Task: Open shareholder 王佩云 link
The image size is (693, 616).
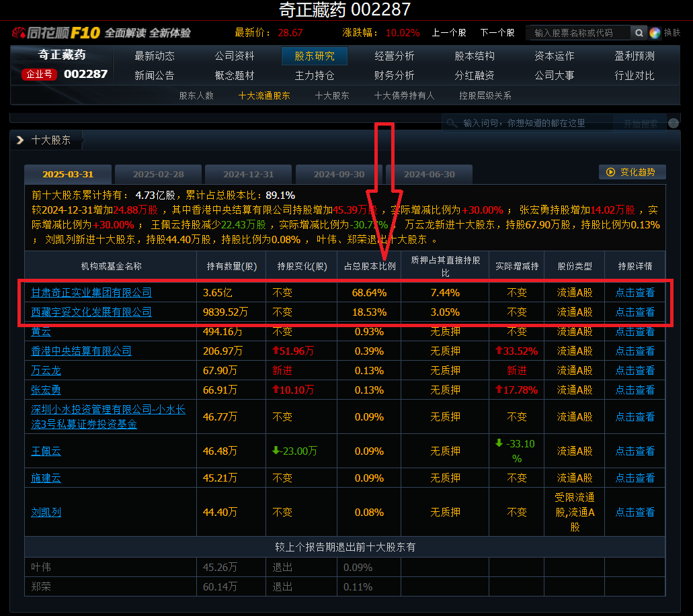Action: (46, 451)
